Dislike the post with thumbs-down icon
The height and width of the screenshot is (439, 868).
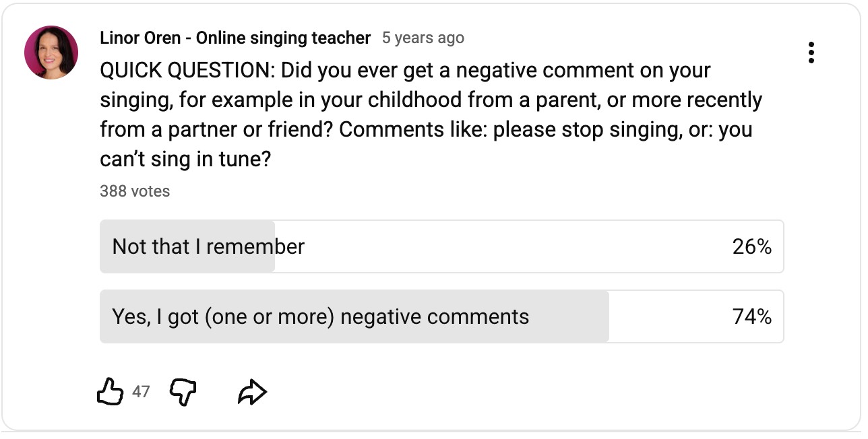tap(183, 391)
